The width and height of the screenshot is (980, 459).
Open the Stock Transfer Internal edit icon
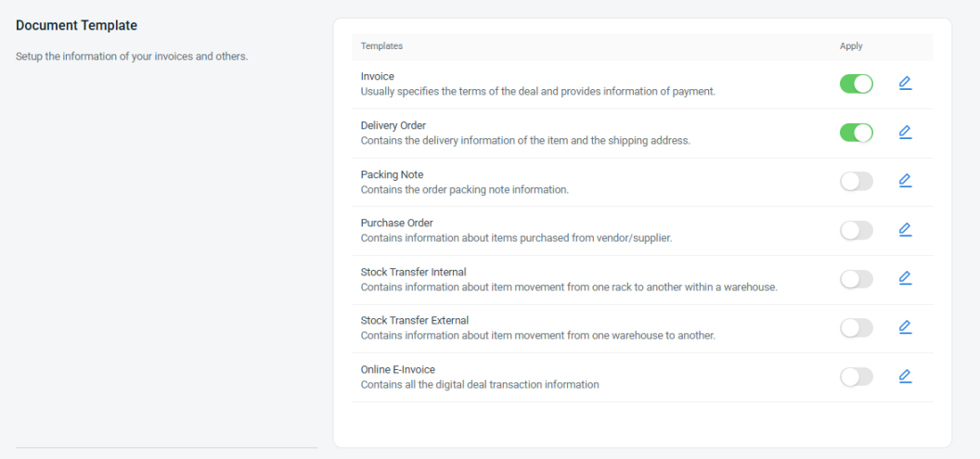tap(905, 278)
